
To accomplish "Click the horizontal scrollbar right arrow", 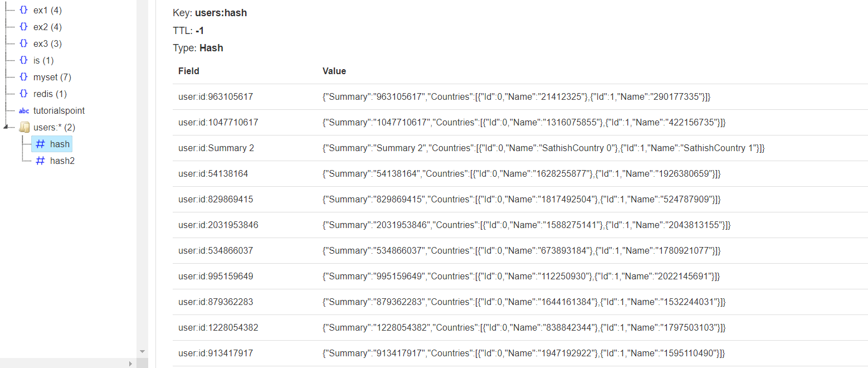I will pos(130,363).
